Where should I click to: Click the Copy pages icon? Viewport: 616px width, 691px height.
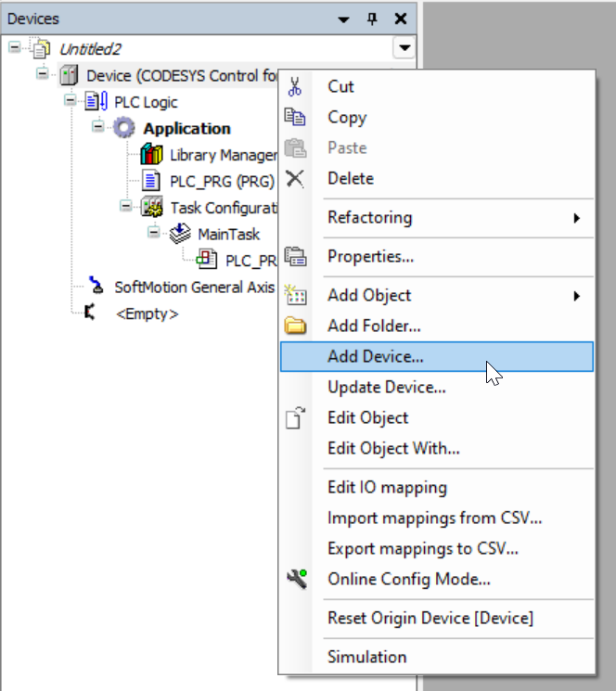[295, 117]
